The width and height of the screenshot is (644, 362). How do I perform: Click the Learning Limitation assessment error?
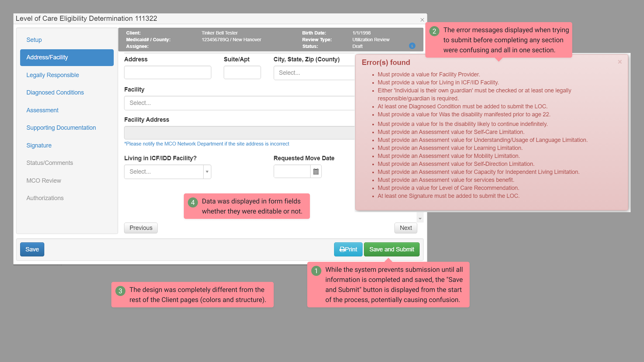pos(450,148)
